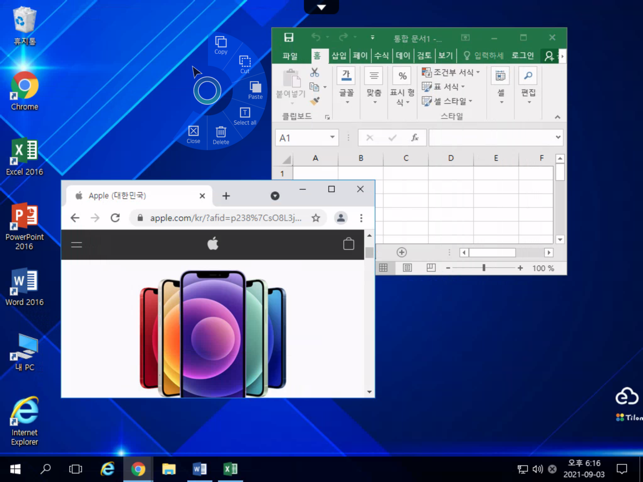The image size is (643, 482).
Task: Add a new sheet with plus icon
Action: [x=401, y=252]
